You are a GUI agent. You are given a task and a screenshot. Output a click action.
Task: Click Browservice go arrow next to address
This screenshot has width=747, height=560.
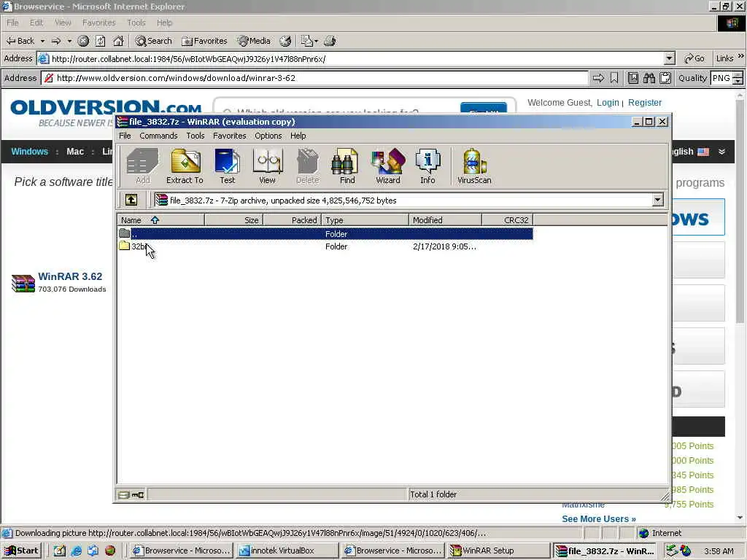pyautogui.click(x=598, y=78)
